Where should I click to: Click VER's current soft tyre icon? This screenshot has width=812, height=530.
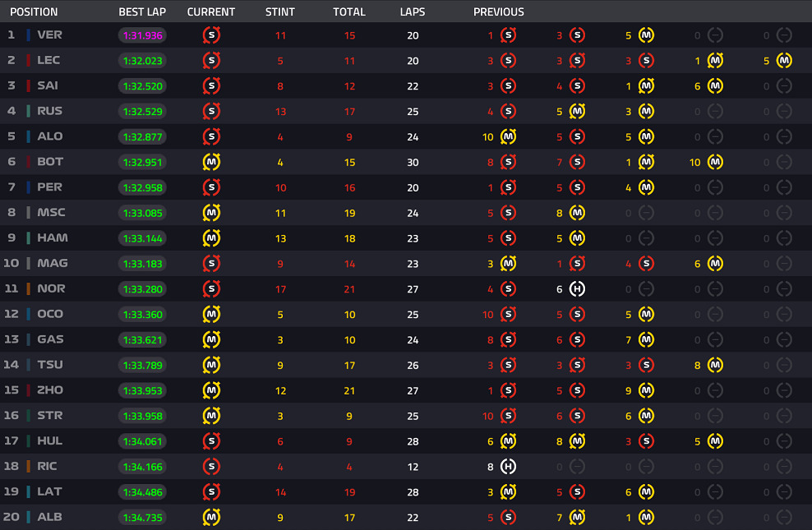tap(211, 35)
